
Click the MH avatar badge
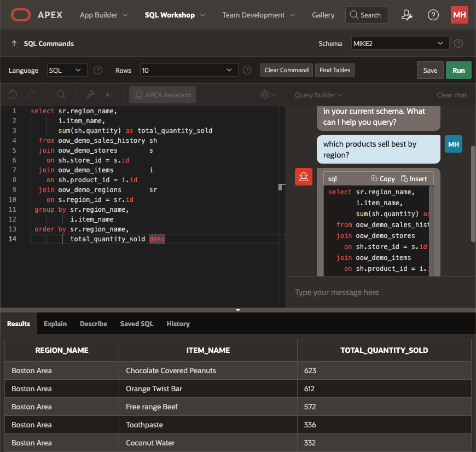[460, 15]
